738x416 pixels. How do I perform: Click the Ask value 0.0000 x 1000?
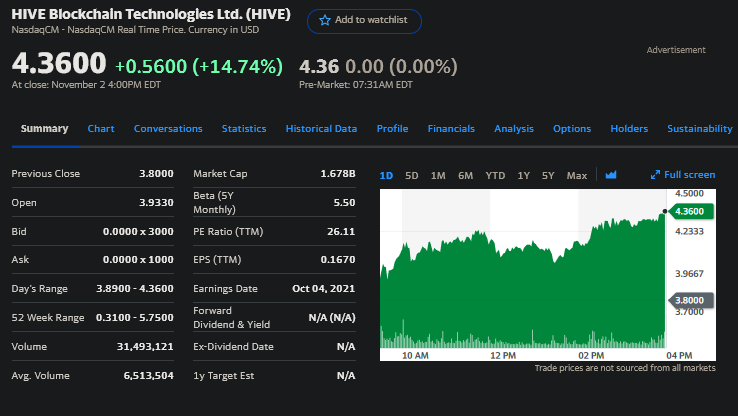point(138,260)
